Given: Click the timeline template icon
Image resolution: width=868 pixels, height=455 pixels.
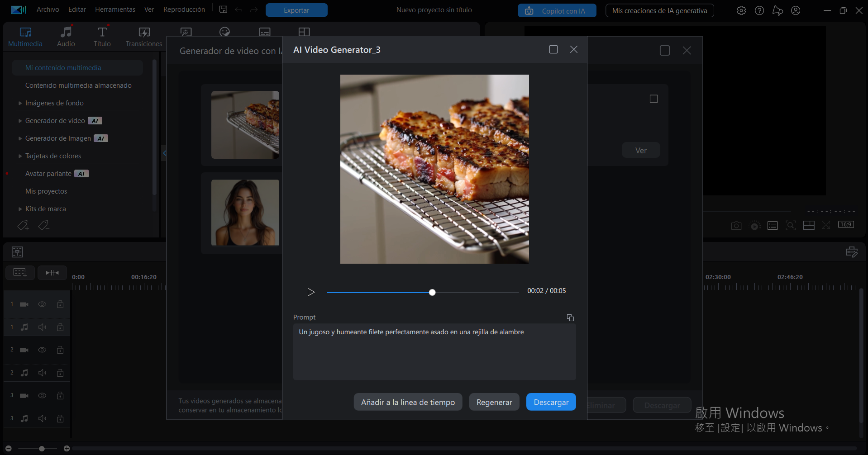Looking at the screenshot, I should (x=17, y=252).
